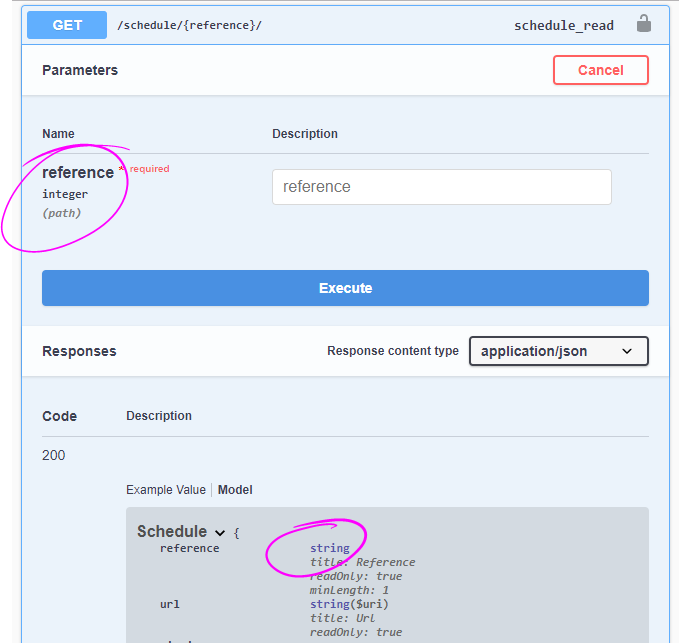Open the Response content type dropdown
679x643 pixels.
coord(559,351)
